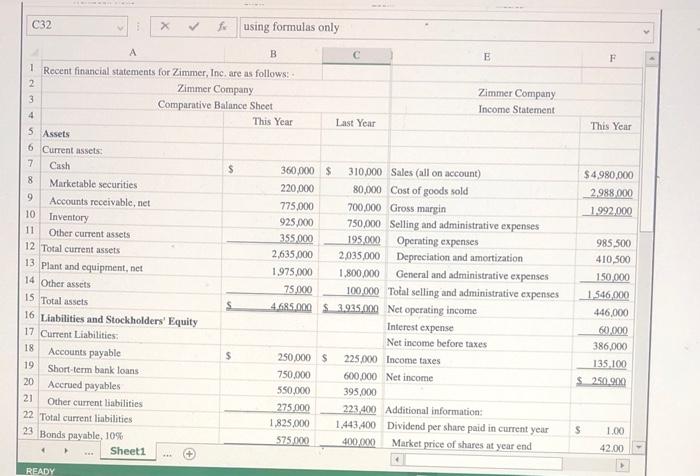Select column E header

[x=487, y=57]
